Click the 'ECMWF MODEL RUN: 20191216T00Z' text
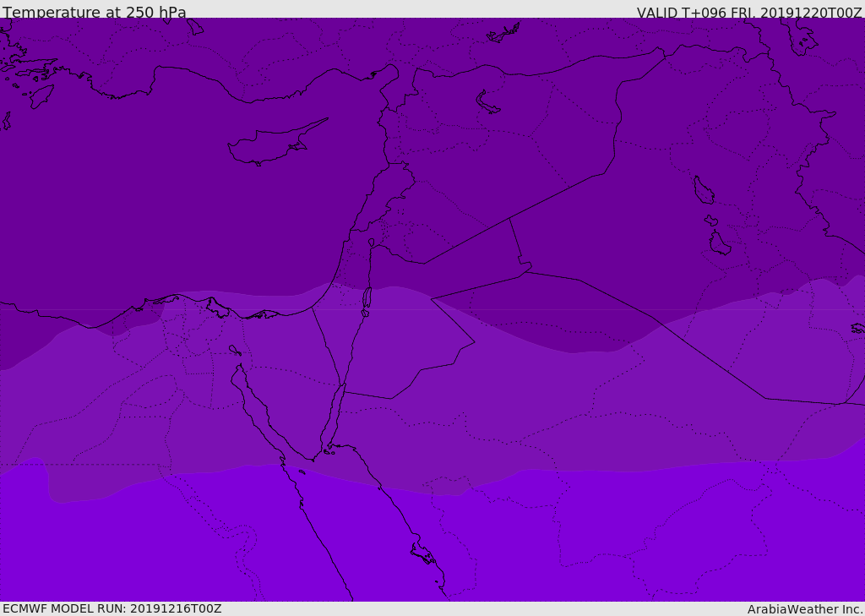The width and height of the screenshot is (865, 616). (112, 608)
